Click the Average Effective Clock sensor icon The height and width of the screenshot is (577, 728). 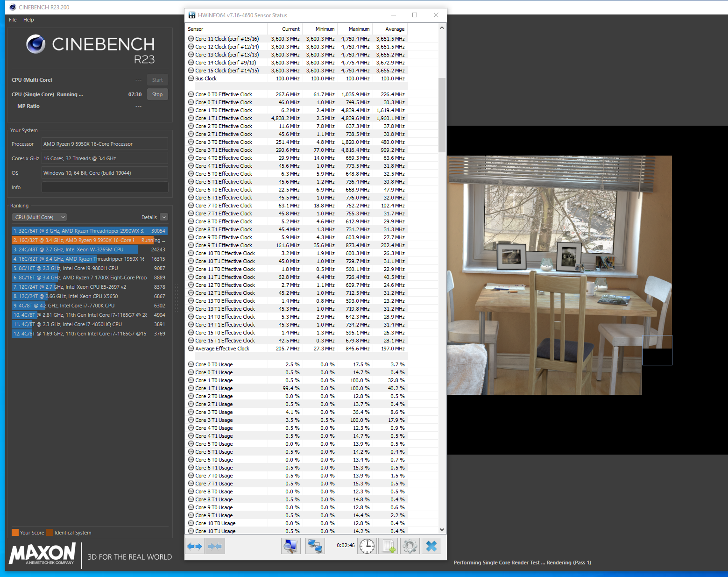click(x=191, y=349)
